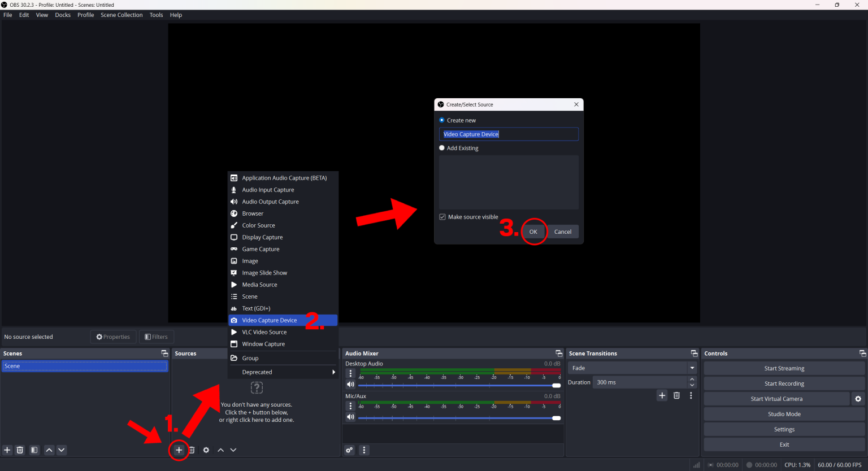Open Virtual Camera settings gear icon
868x471 pixels.
[858, 399]
